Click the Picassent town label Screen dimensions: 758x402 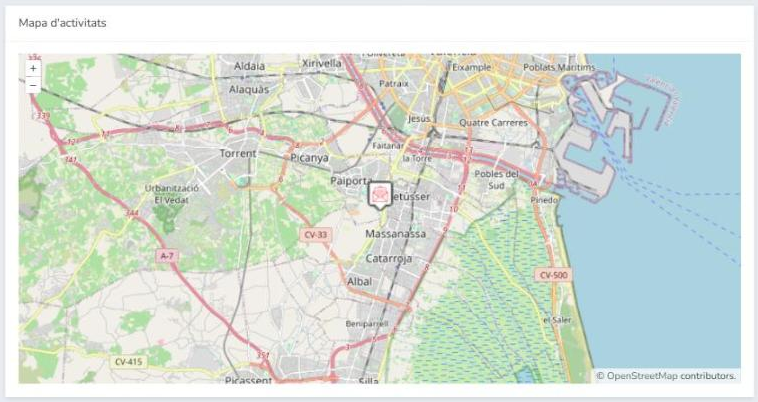[248, 380]
